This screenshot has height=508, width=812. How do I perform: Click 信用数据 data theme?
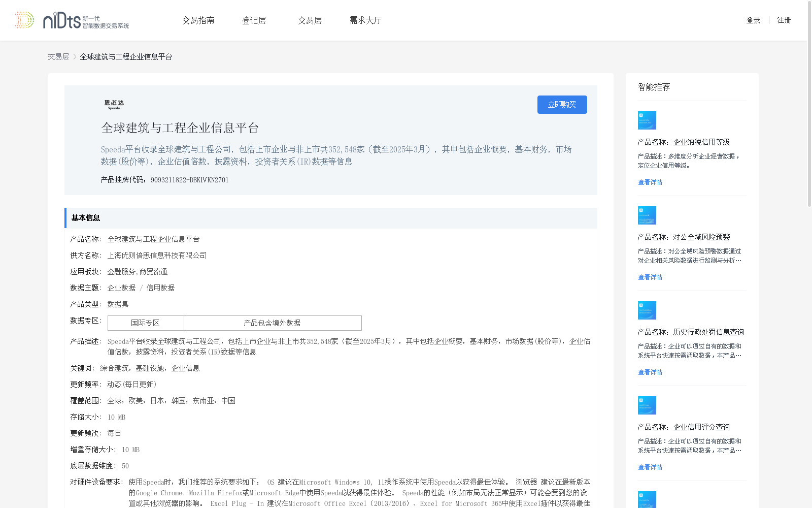pyautogui.click(x=160, y=288)
